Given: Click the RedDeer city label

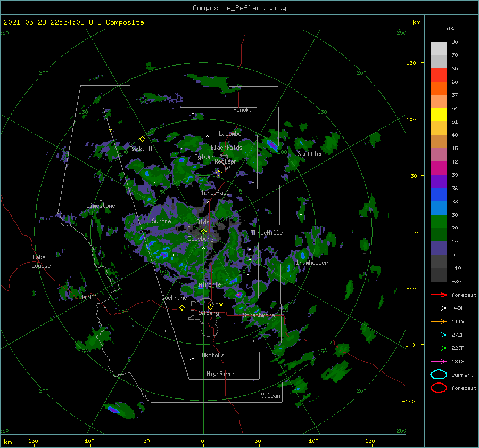Looking at the screenshot, I should 226,161.
